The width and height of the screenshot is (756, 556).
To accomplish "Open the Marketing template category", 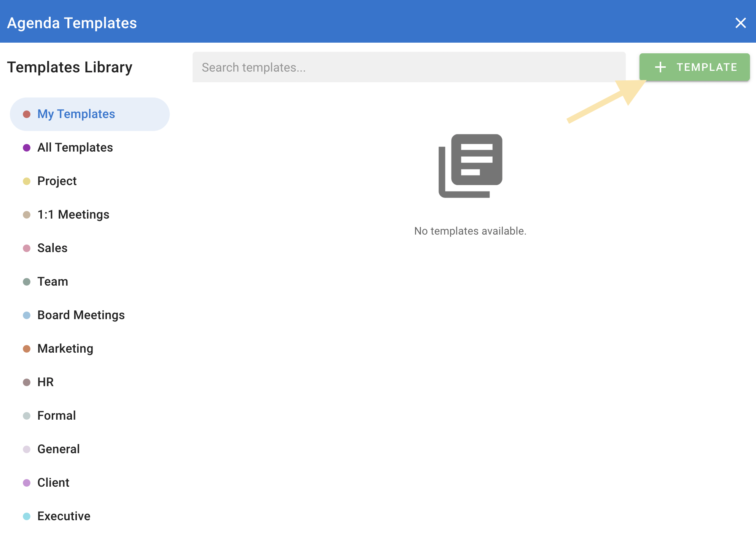I will point(90,349).
